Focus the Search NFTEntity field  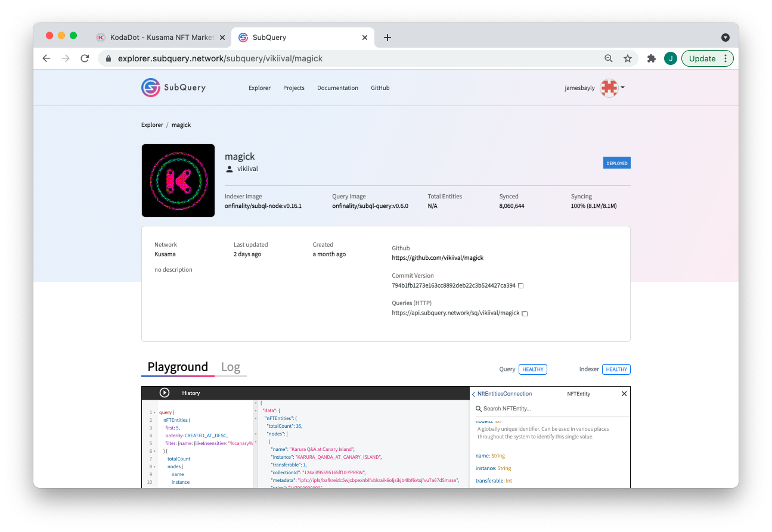[551, 409]
